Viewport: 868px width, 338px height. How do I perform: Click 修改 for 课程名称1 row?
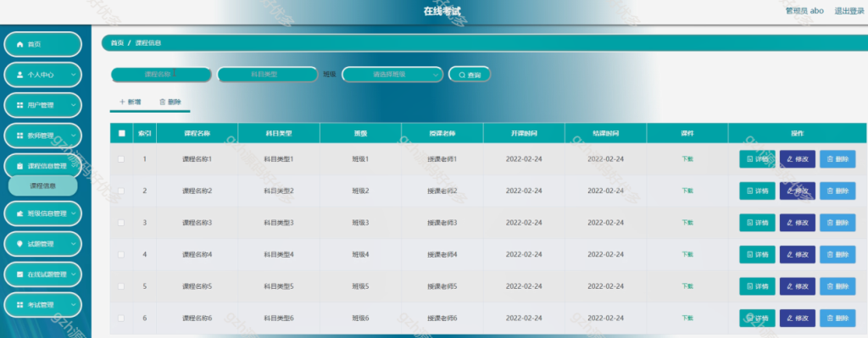tap(798, 158)
